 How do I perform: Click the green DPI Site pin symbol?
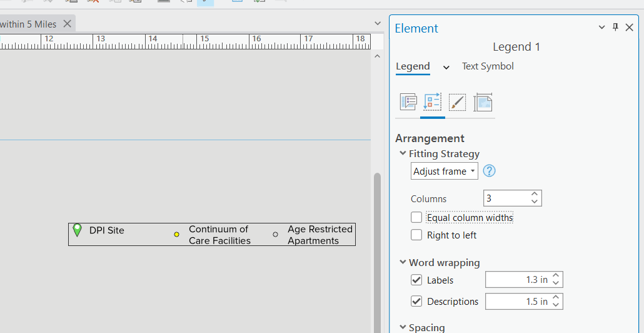78,230
